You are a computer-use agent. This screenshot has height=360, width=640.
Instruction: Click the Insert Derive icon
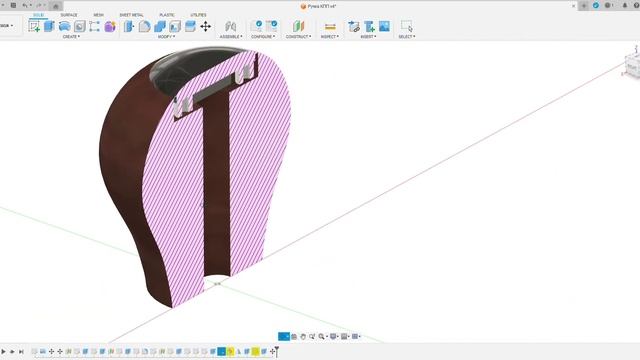354,27
